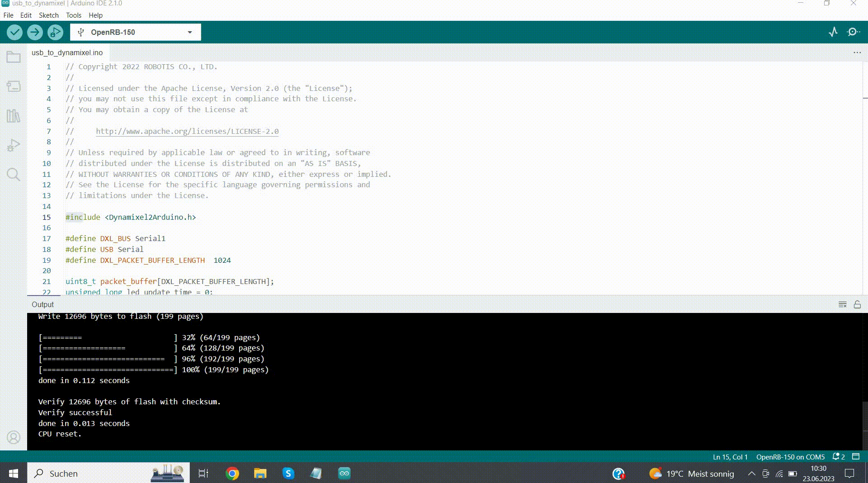The height and width of the screenshot is (483, 868).
Task: Open the notepad-style app taskbar icon
Action: tap(316, 473)
